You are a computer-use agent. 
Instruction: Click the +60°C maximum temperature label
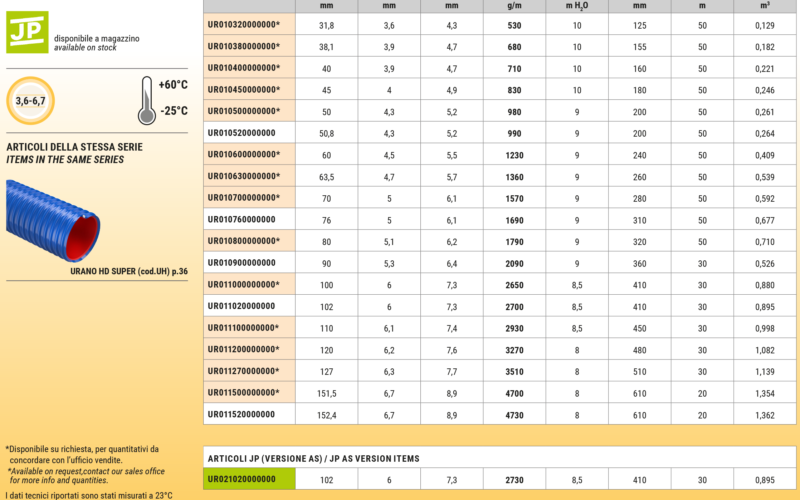172,85
